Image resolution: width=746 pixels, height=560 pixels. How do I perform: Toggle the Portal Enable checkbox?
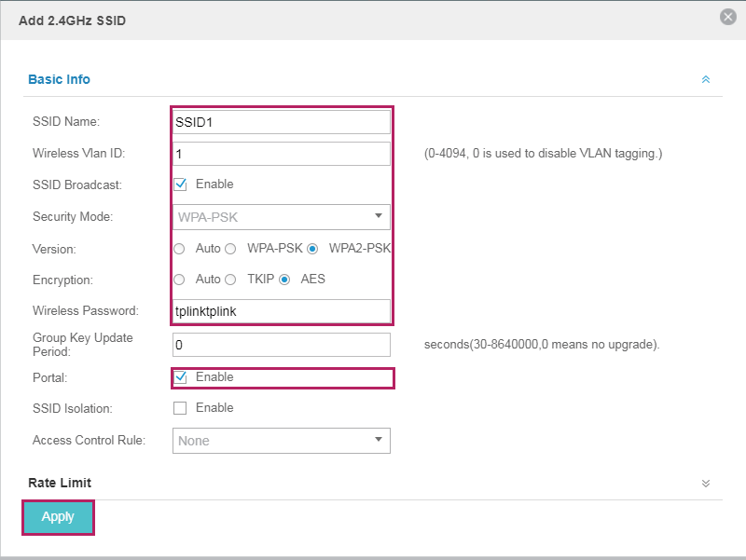tap(180, 377)
